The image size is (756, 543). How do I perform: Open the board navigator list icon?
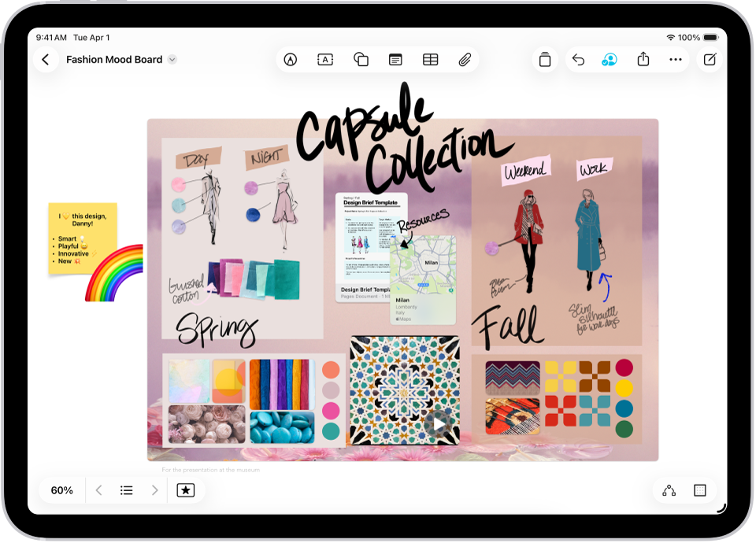pyautogui.click(x=126, y=489)
